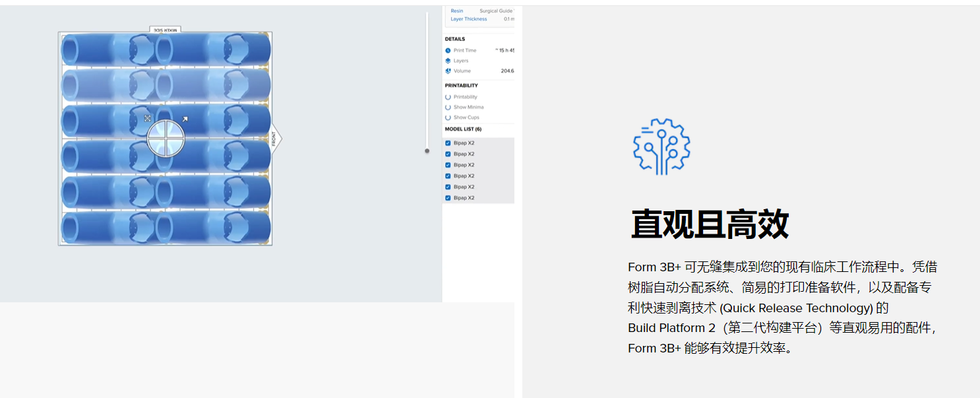Click the Layers stack icon
The width and height of the screenshot is (980, 398).
[x=448, y=61]
